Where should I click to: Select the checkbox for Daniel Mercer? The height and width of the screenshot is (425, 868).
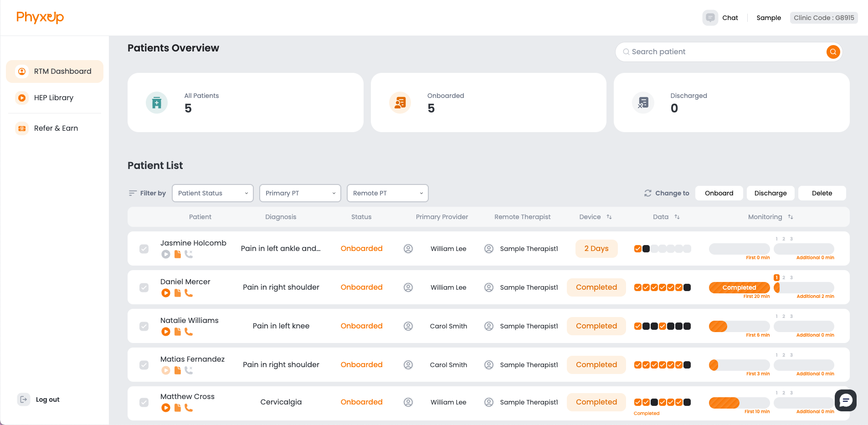tap(144, 287)
